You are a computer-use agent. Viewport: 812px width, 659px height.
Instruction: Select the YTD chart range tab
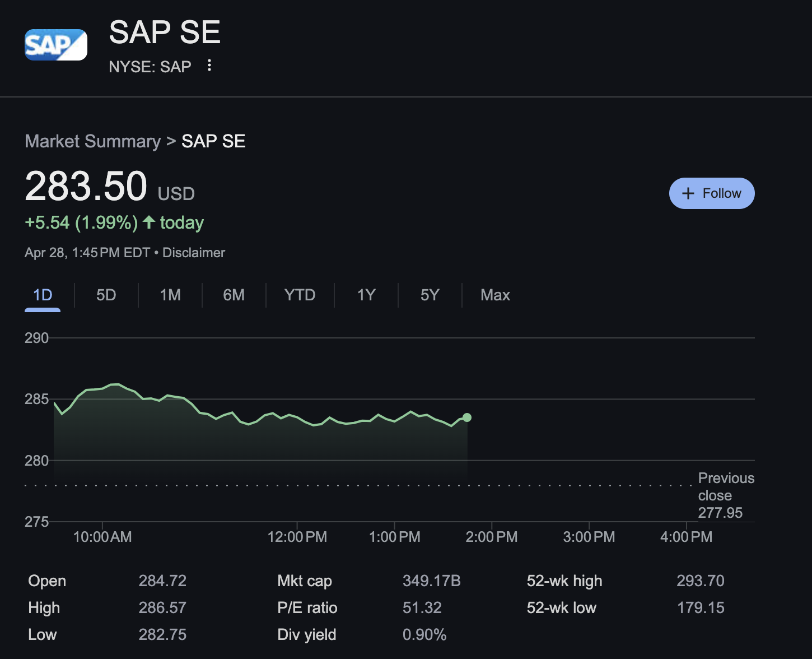[x=300, y=295]
